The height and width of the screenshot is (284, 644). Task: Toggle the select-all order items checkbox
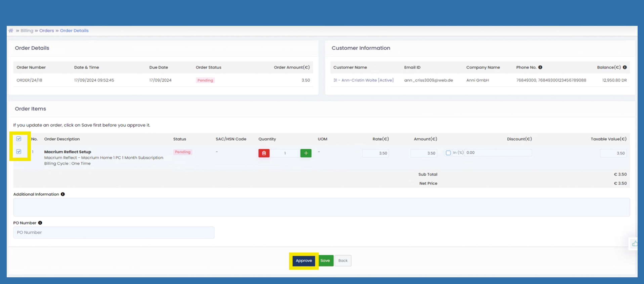point(19,139)
